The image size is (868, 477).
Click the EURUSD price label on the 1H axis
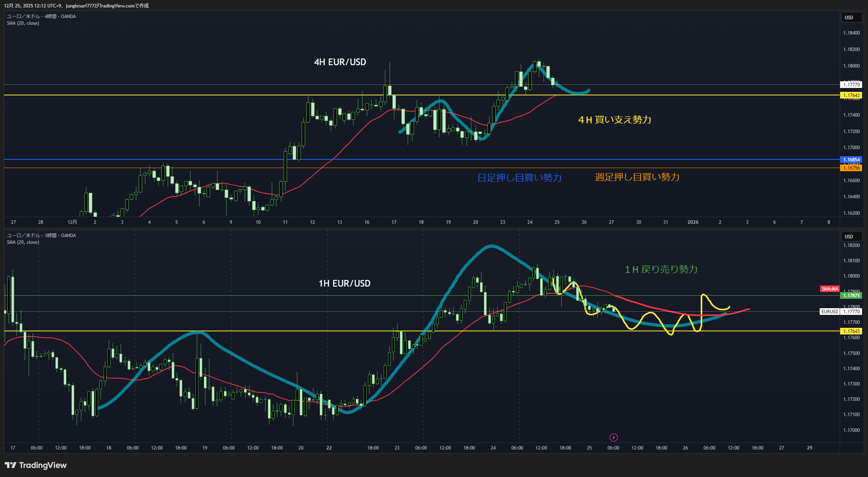(x=830, y=312)
